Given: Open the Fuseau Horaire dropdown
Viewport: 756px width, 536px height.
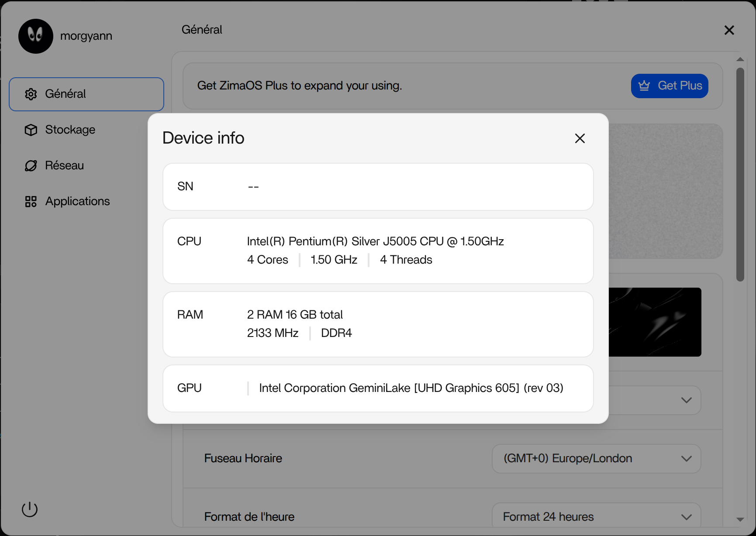Looking at the screenshot, I should (596, 459).
